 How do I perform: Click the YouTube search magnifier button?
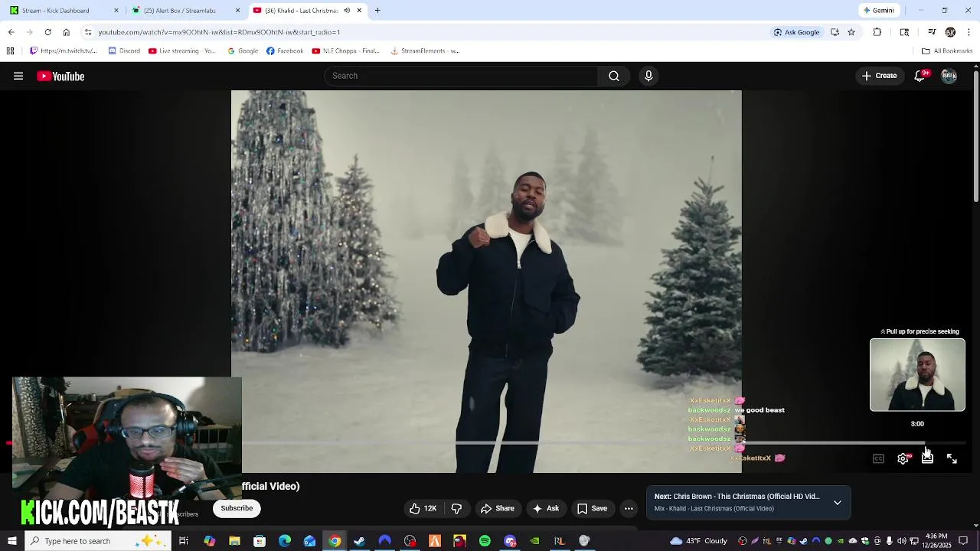click(x=613, y=76)
